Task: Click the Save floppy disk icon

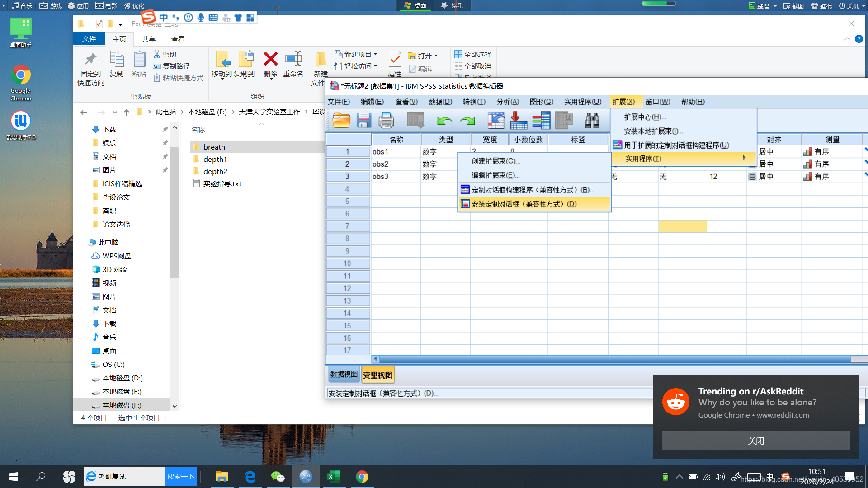Action: tap(363, 120)
